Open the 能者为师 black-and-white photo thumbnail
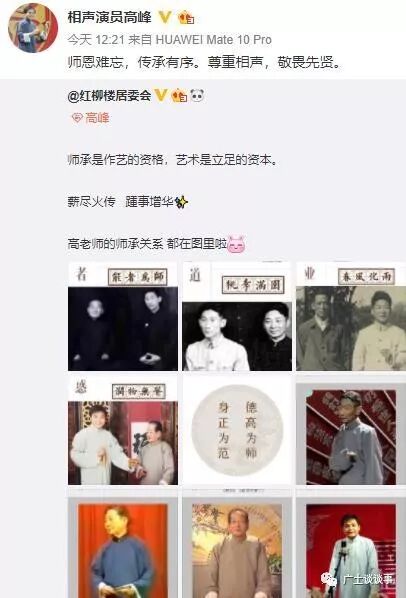This screenshot has height=598, width=406. click(x=123, y=317)
